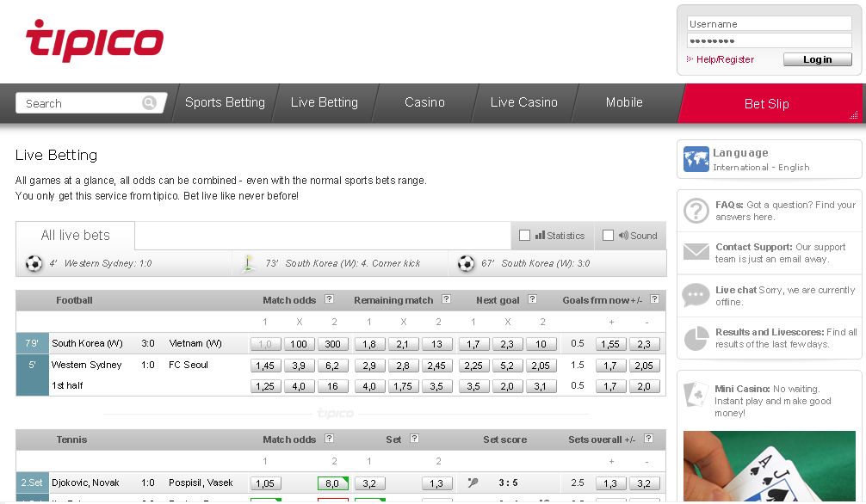Click the tennis racket serve icon
Image resolution: width=866 pixels, height=504 pixels.
(473, 482)
